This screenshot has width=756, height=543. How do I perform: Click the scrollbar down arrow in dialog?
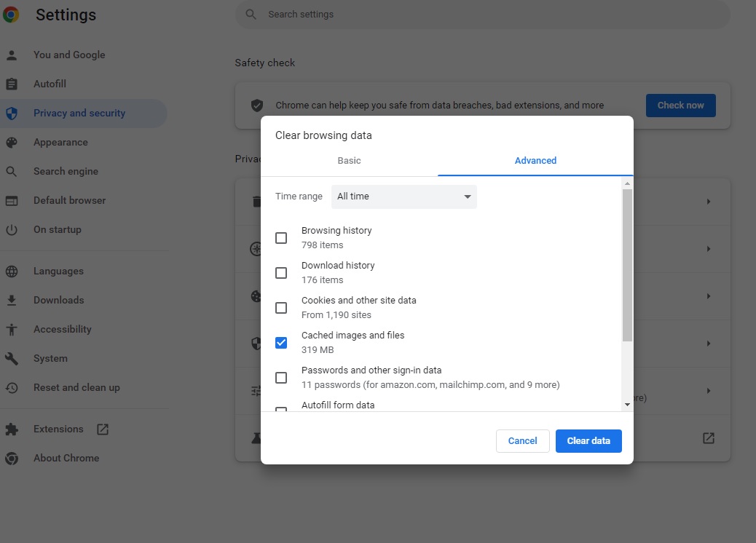[627, 405]
